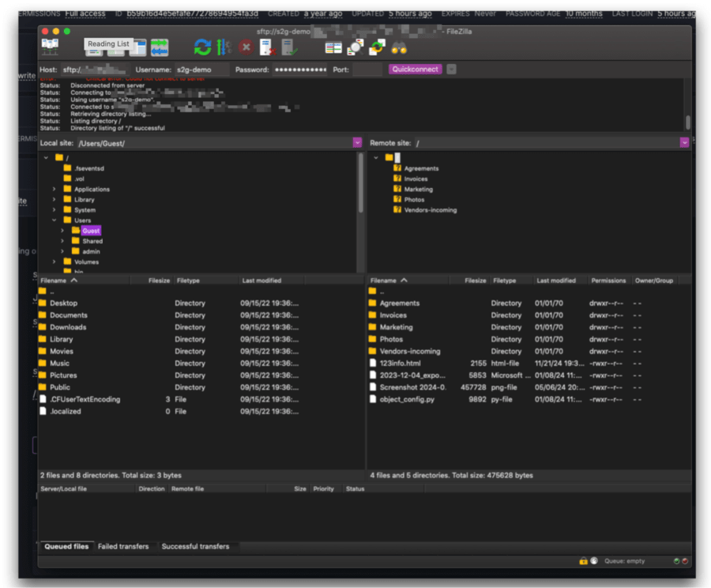Cancel the current operation
The width and height of the screenshot is (711, 588).
pyautogui.click(x=246, y=47)
